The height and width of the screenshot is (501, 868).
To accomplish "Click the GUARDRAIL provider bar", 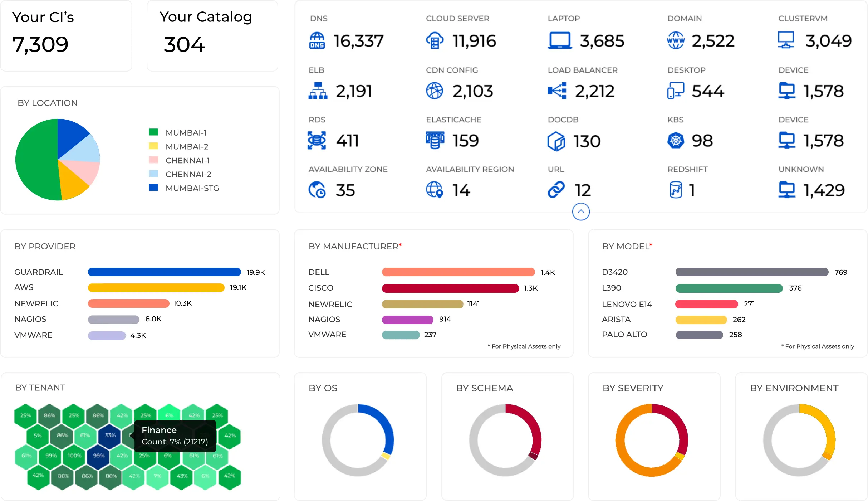I will pos(165,272).
